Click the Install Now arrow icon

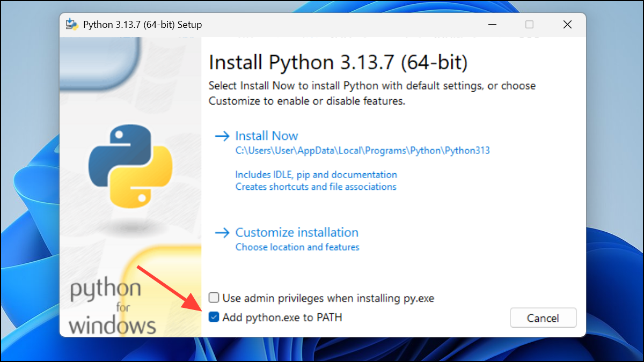tap(222, 136)
